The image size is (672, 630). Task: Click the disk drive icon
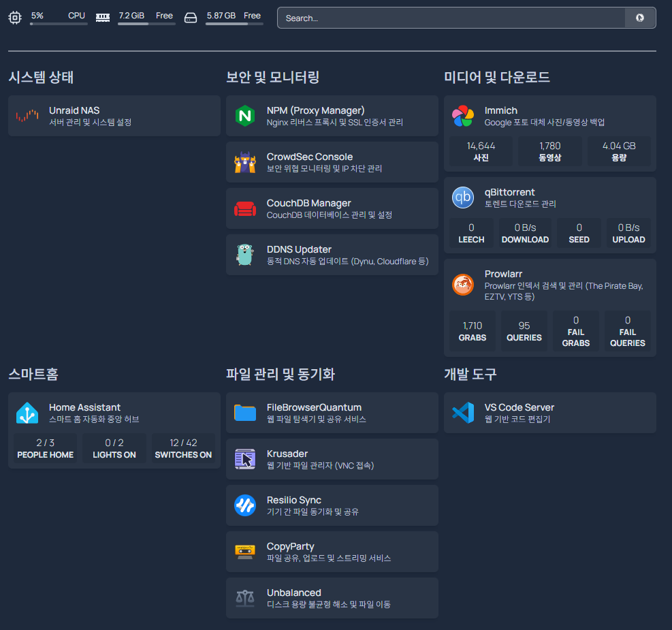pos(191,18)
